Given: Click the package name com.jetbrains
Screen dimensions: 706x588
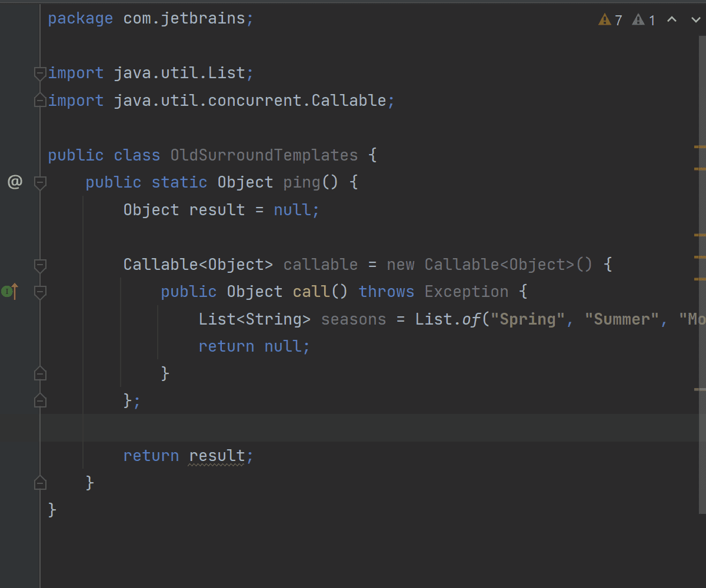Looking at the screenshot, I should click(184, 18).
